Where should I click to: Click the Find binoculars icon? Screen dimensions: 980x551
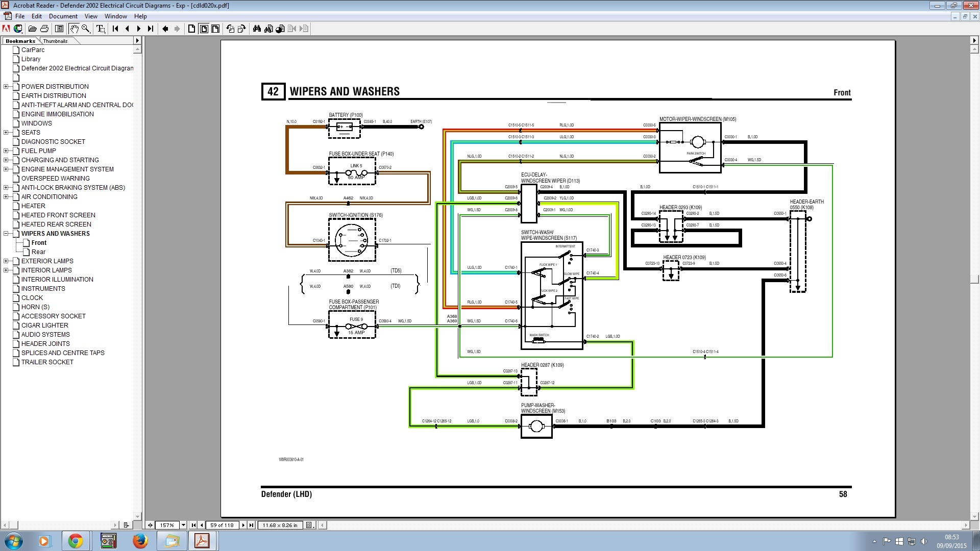pyautogui.click(x=257, y=29)
